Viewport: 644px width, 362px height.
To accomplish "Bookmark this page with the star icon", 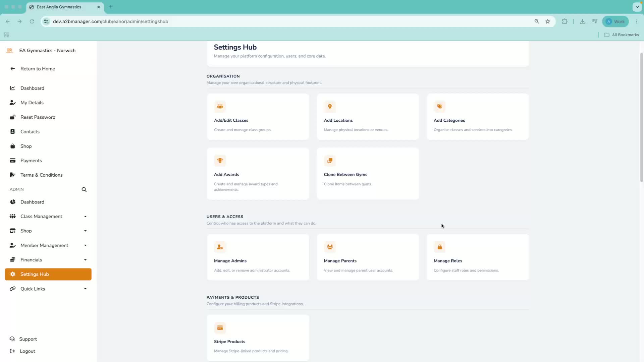I will [x=548, y=21].
